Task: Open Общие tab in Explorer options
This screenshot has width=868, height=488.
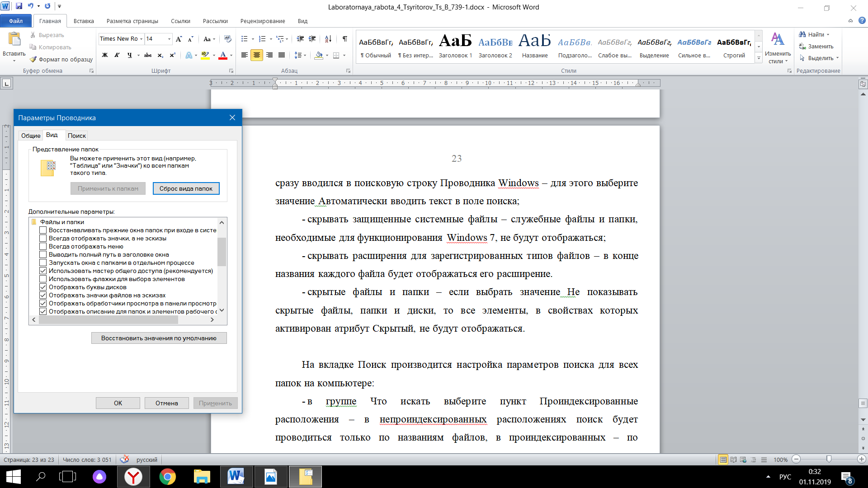Action: pyautogui.click(x=31, y=136)
